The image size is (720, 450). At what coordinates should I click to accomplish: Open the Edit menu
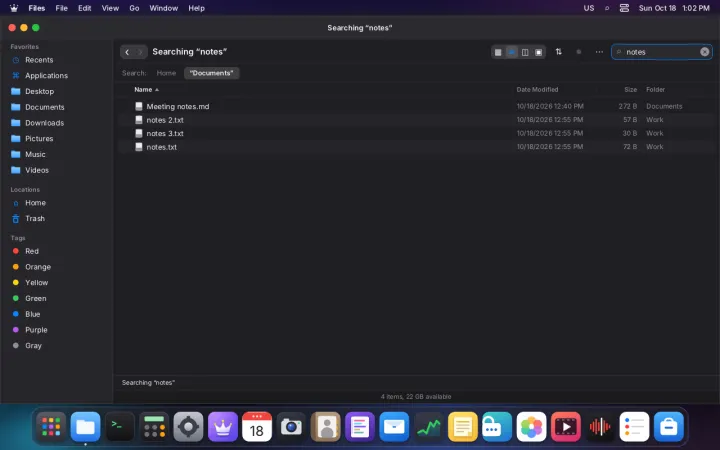pos(84,8)
